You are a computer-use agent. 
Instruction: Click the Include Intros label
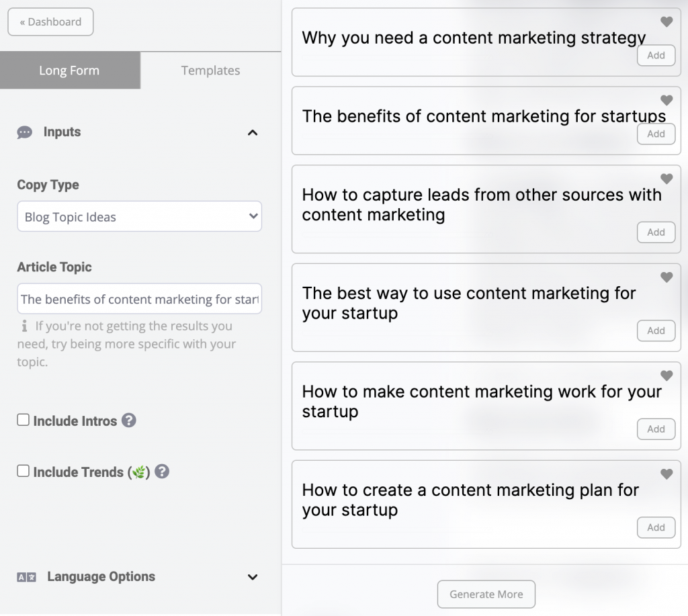(75, 421)
